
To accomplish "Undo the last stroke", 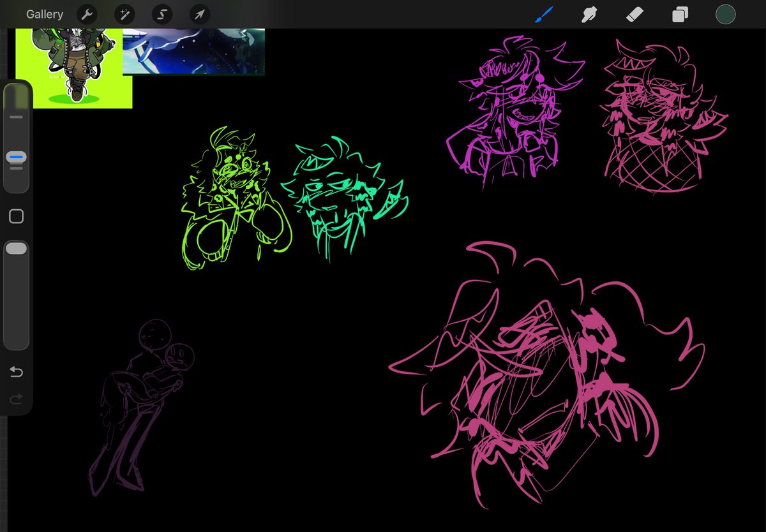I will click(x=17, y=372).
